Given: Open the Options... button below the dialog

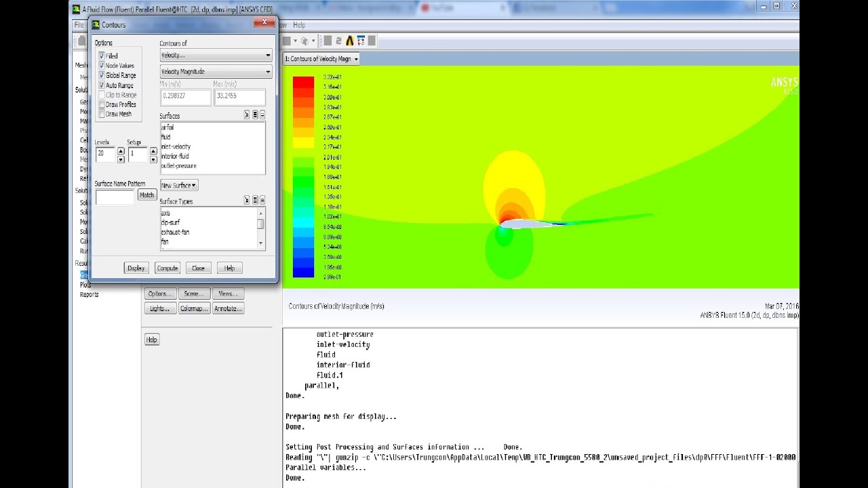Looking at the screenshot, I should click(x=160, y=293).
